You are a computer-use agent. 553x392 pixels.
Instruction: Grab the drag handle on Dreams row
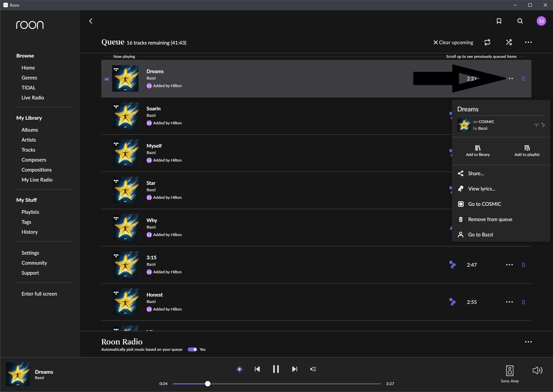click(x=523, y=79)
